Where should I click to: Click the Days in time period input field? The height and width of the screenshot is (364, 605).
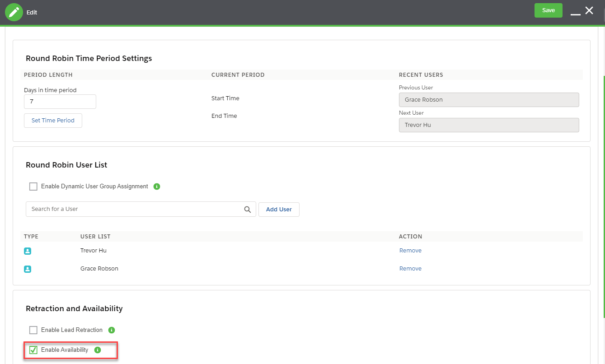[60, 101]
